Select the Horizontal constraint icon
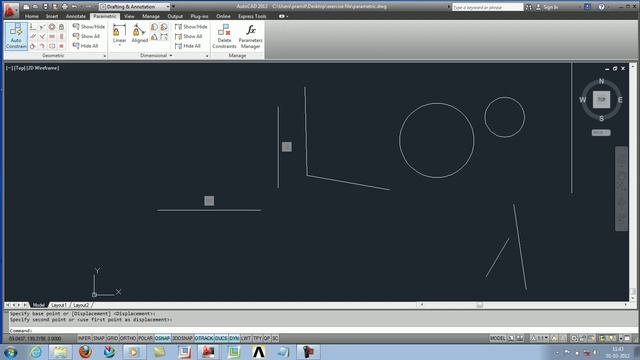This screenshot has width=640, height=360. click(52, 36)
